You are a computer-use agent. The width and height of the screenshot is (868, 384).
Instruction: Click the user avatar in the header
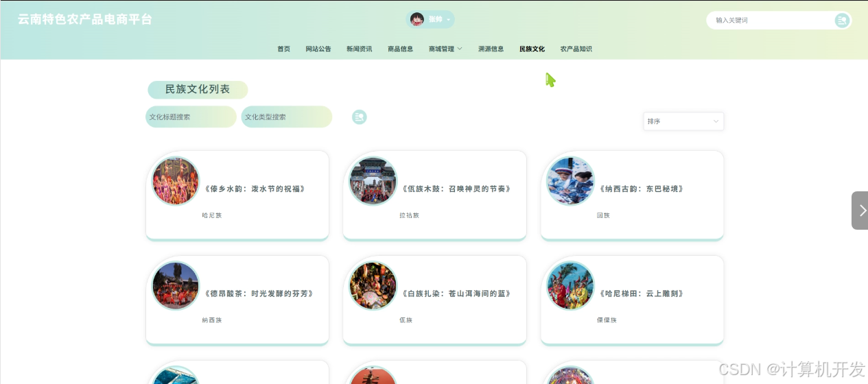point(417,19)
